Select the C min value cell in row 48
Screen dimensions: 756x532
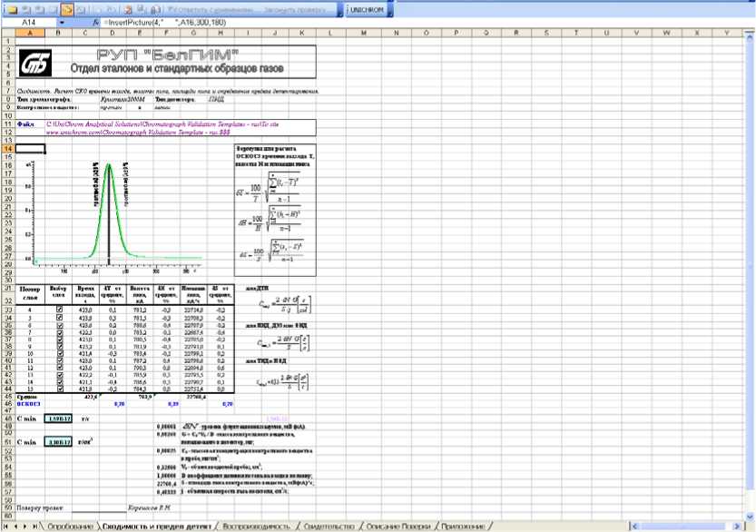point(58,419)
